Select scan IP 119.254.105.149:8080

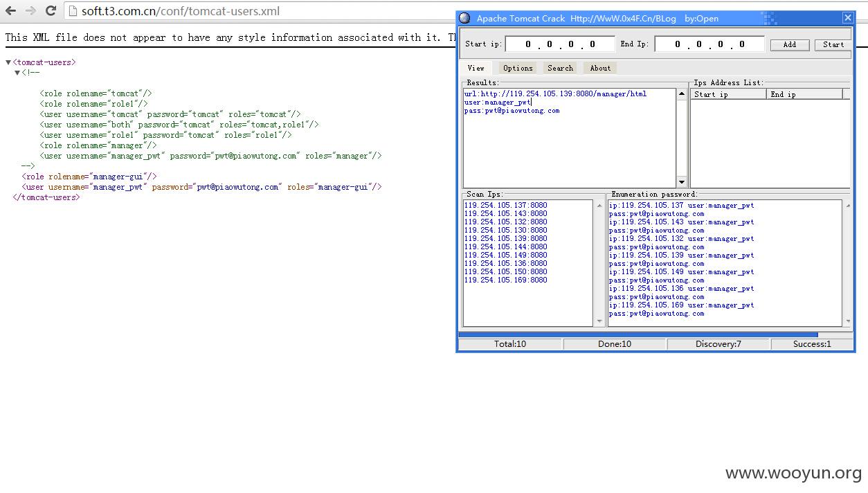click(x=505, y=256)
